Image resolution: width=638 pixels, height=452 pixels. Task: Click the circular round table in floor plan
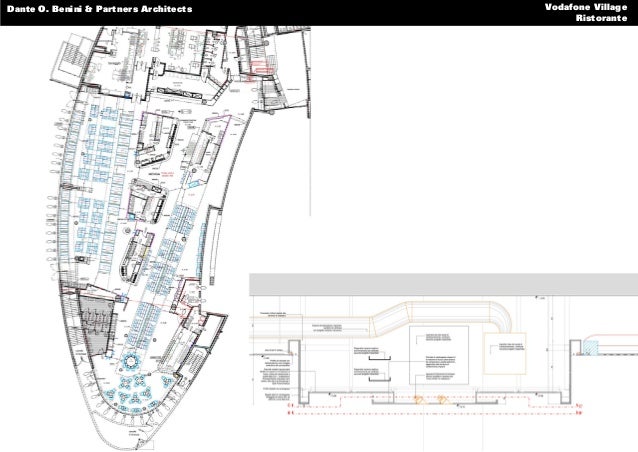point(131,361)
